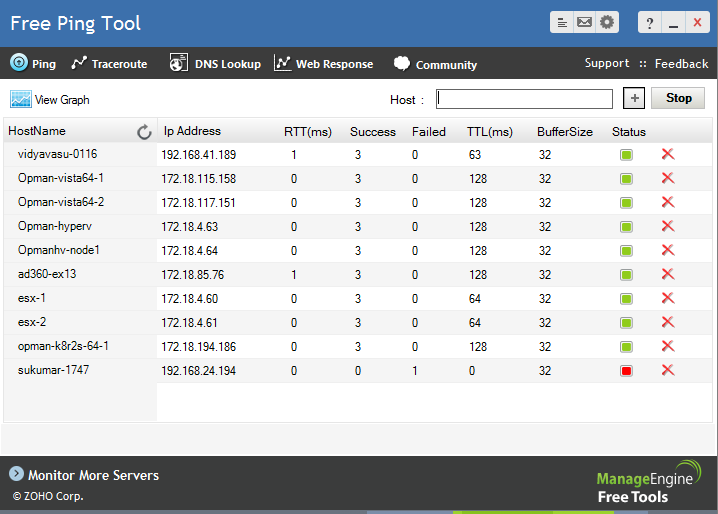The width and height of the screenshot is (718, 514).
Task: Expand Monitor More Servers arrow
Action: [x=16, y=474]
